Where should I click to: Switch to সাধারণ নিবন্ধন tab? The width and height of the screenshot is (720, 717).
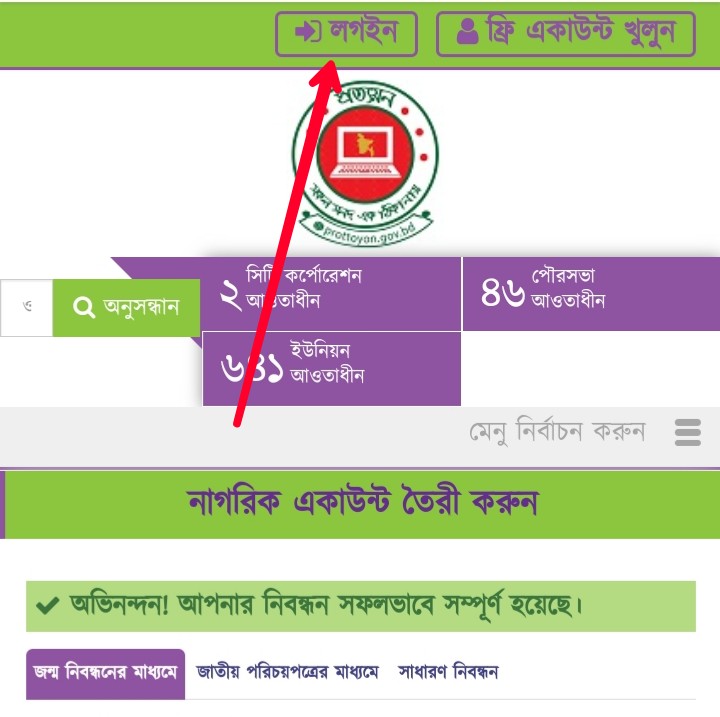click(448, 672)
